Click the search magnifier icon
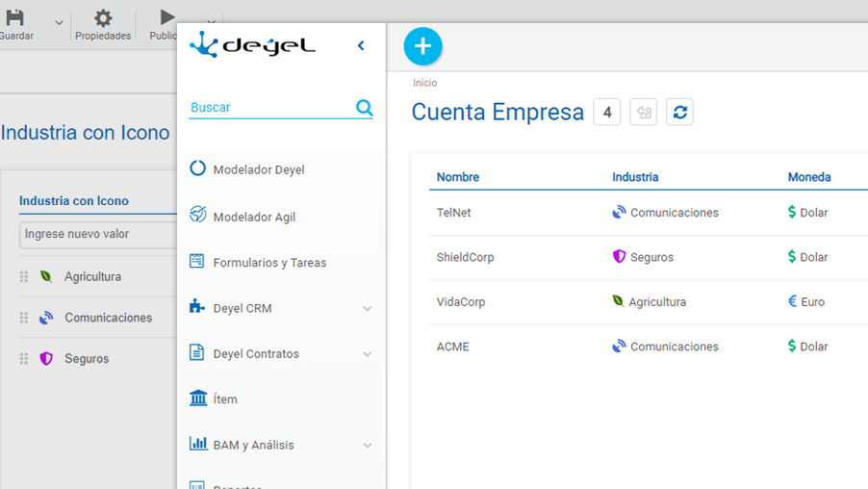This screenshot has height=489, width=868. pyautogui.click(x=365, y=108)
